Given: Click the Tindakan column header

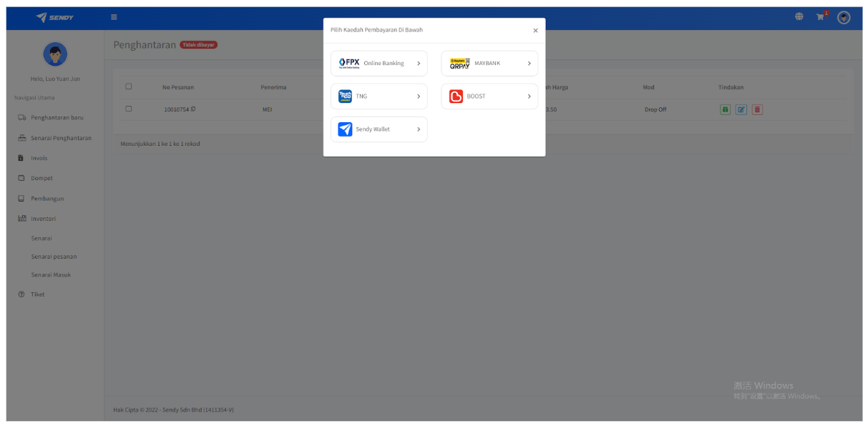Looking at the screenshot, I should pos(731,87).
